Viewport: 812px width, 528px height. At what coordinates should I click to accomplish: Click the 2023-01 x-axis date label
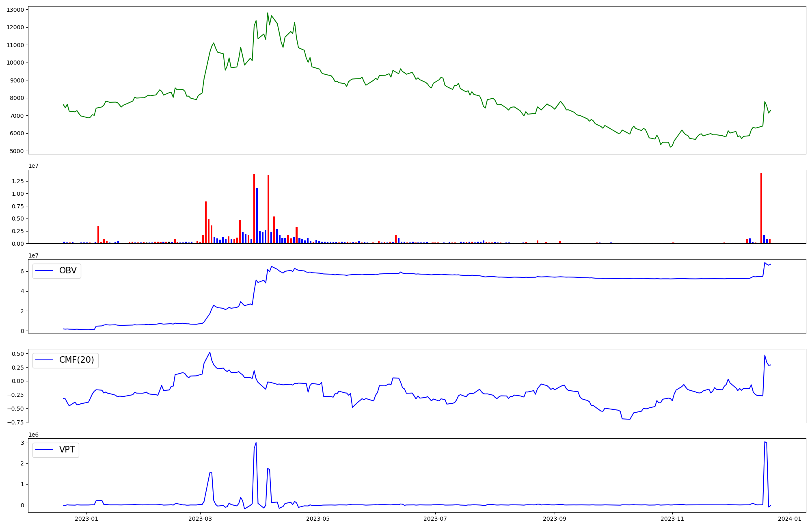pos(86,519)
